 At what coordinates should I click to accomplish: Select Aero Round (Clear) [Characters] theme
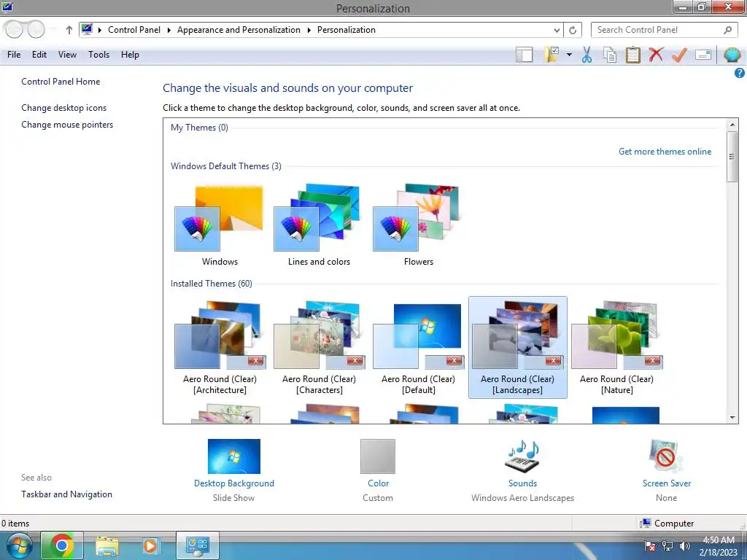tap(319, 348)
